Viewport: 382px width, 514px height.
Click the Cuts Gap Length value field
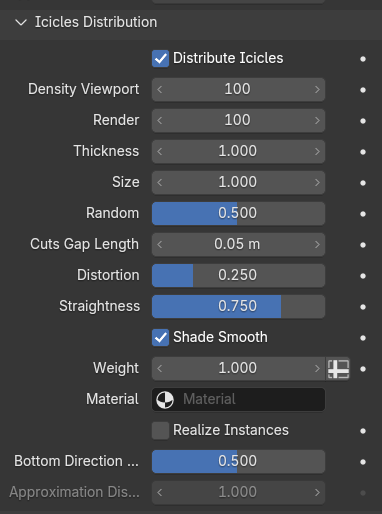tap(238, 244)
